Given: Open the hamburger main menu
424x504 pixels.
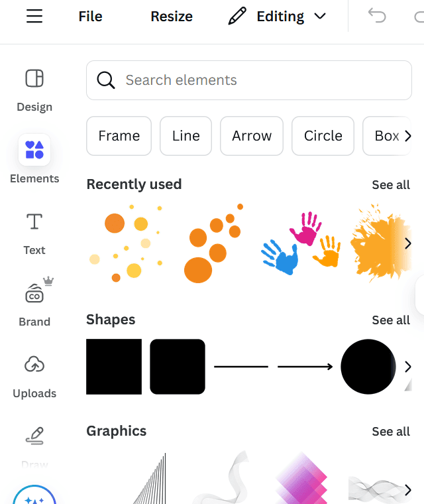Looking at the screenshot, I should pyautogui.click(x=34, y=17).
